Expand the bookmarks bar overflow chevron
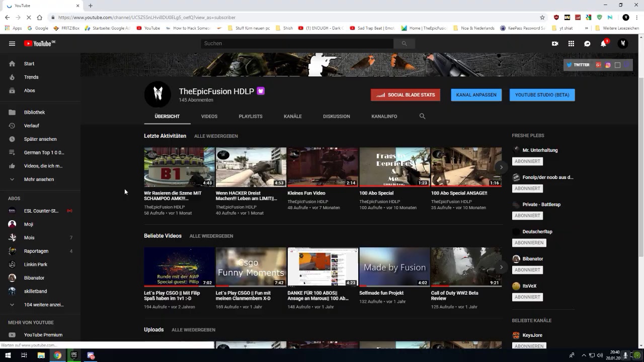The image size is (644, 362). click(x=586, y=28)
